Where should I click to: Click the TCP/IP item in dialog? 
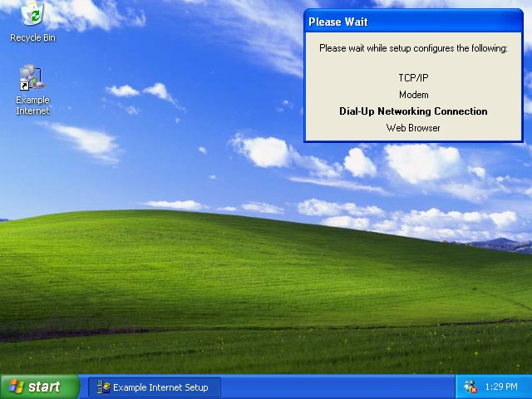point(413,77)
